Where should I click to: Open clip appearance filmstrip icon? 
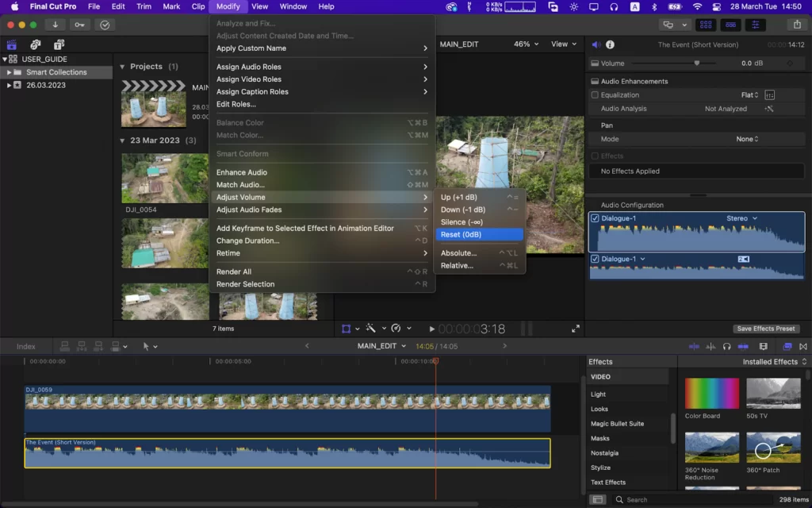(764, 346)
